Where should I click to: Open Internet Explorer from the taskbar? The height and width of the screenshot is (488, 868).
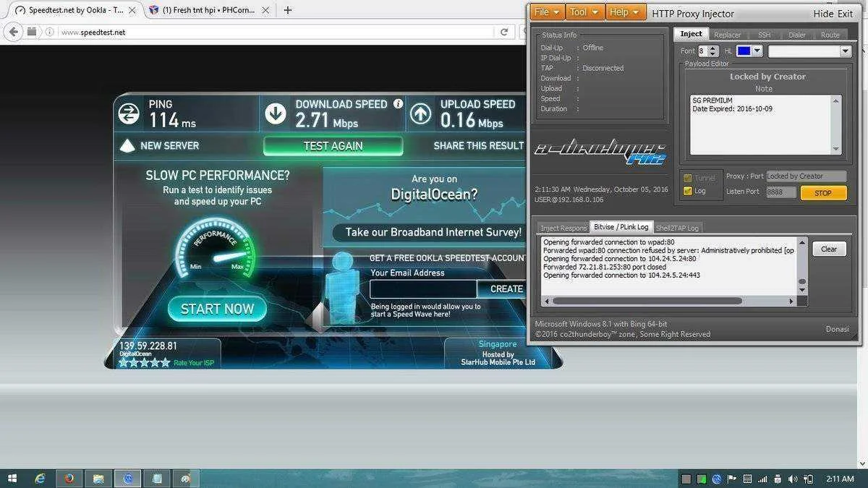[41, 479]
